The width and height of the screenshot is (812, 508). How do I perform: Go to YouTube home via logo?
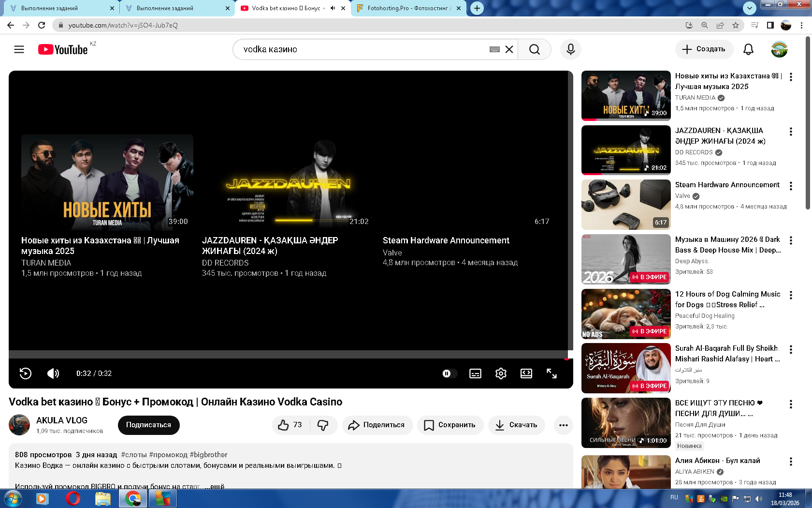click(x=63, y=49)
